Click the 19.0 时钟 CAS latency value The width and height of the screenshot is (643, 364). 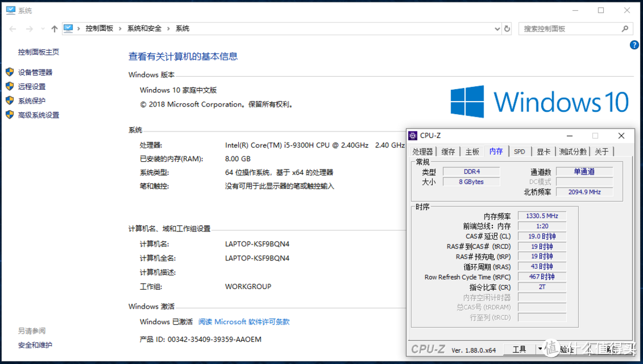(x=542, y=236)
